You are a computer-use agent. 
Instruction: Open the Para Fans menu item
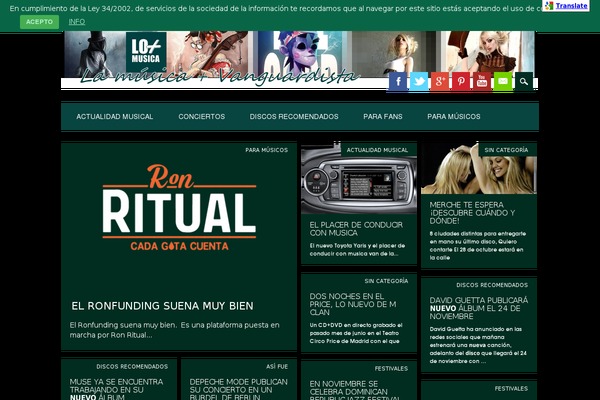[x=383, y=116]
